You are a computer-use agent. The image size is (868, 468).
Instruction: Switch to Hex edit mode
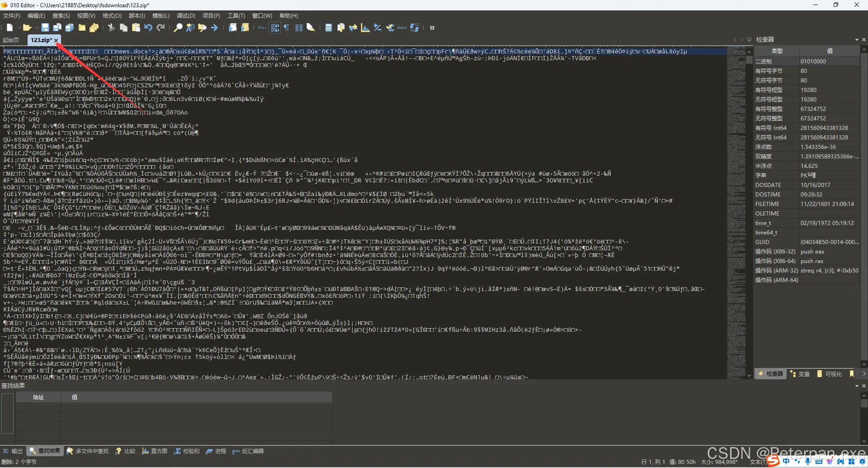pos(262,28)
